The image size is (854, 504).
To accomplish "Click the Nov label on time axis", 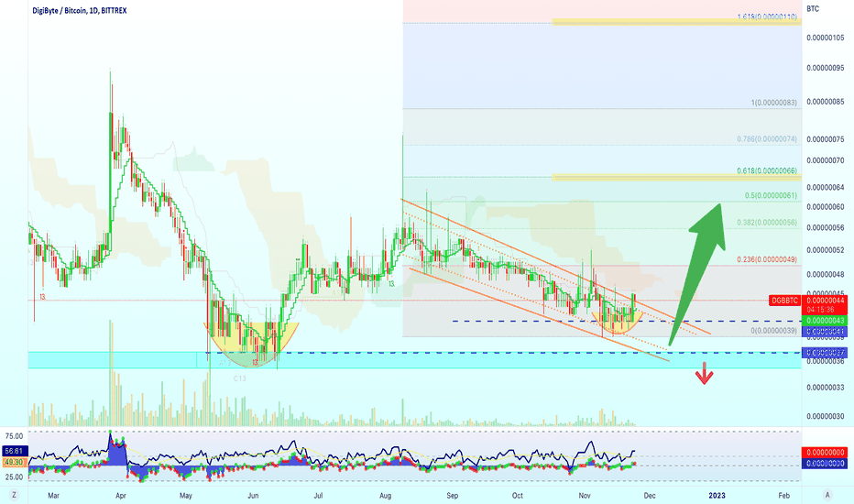I will (585, 495).
